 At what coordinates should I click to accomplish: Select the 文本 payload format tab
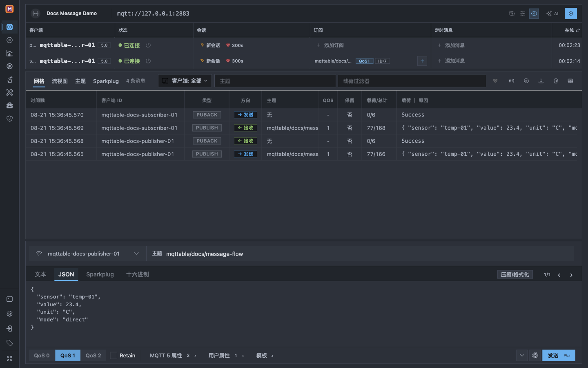[40, 274]
